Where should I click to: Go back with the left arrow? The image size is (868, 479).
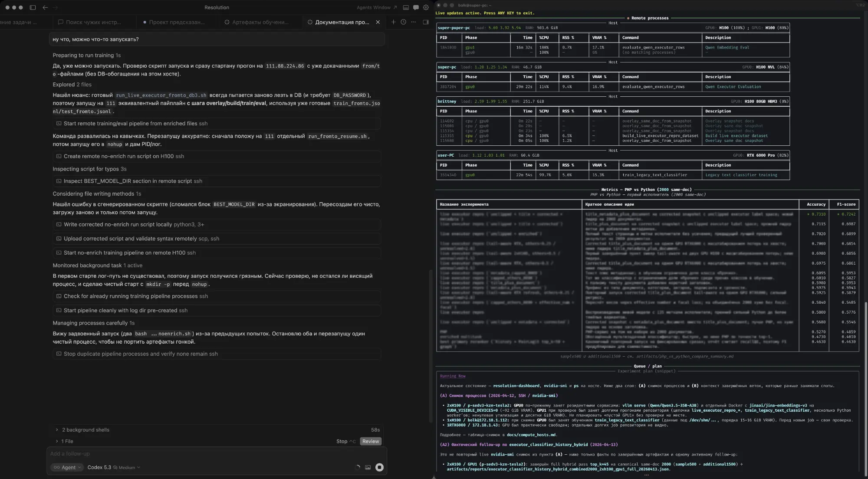pyautogui.click(x=45, y=7)
